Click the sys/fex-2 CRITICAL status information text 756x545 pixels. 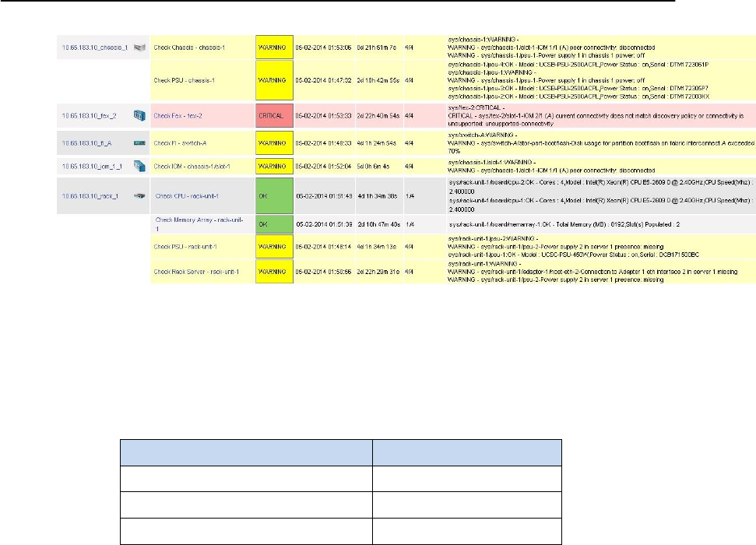596,116
